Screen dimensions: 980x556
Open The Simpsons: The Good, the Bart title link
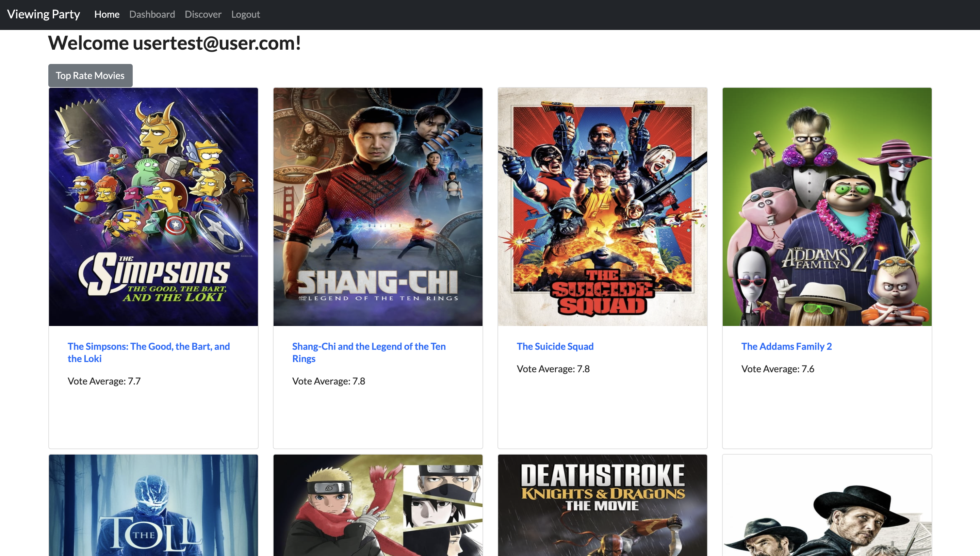148,346
